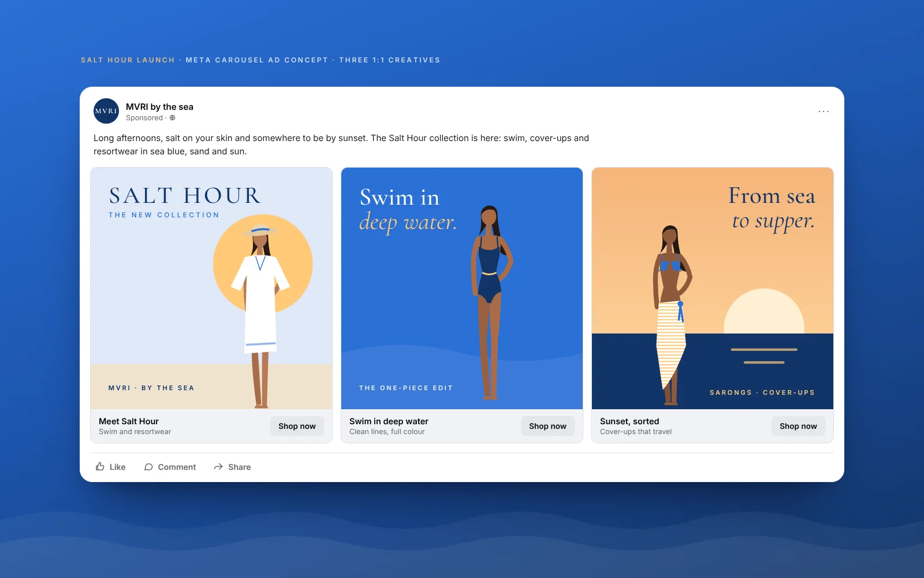Click the Sunset, sorted headline
924x578 pixels.
(629, 421)
